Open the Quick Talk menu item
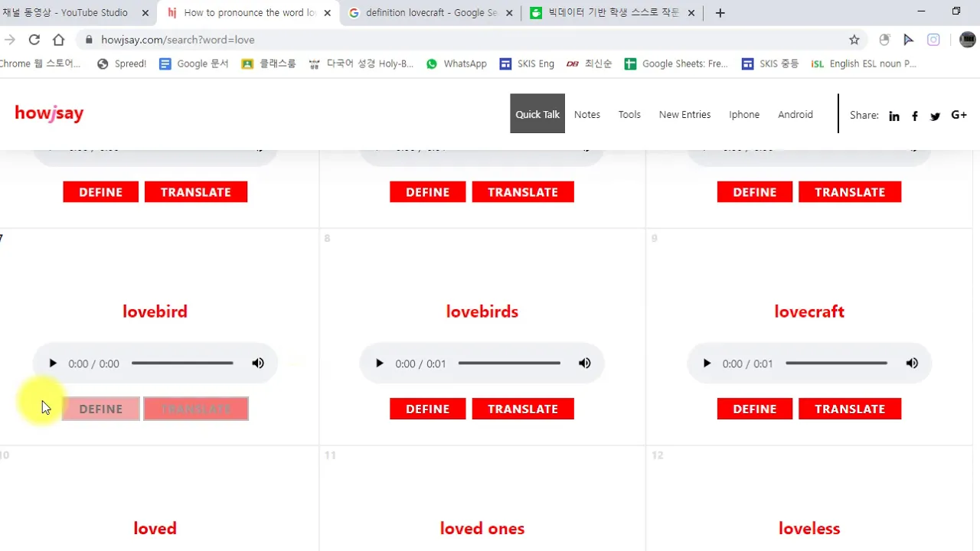 (x=537, y=114)
